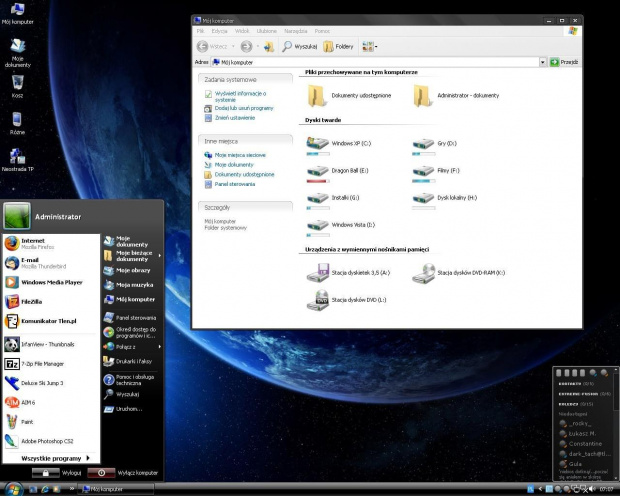Open IrfanView - Thumbnails entry
This screenshot has height=496, width=620.
51,344
